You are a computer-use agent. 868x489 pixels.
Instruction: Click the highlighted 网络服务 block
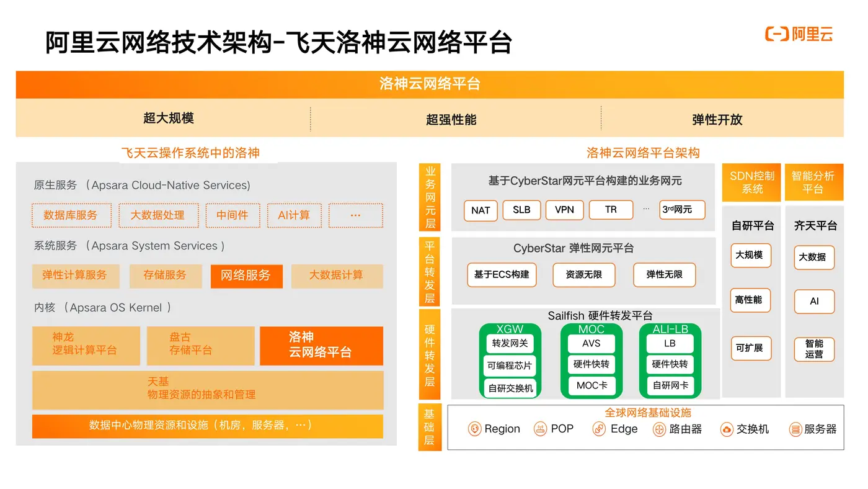tap(247, 276)
